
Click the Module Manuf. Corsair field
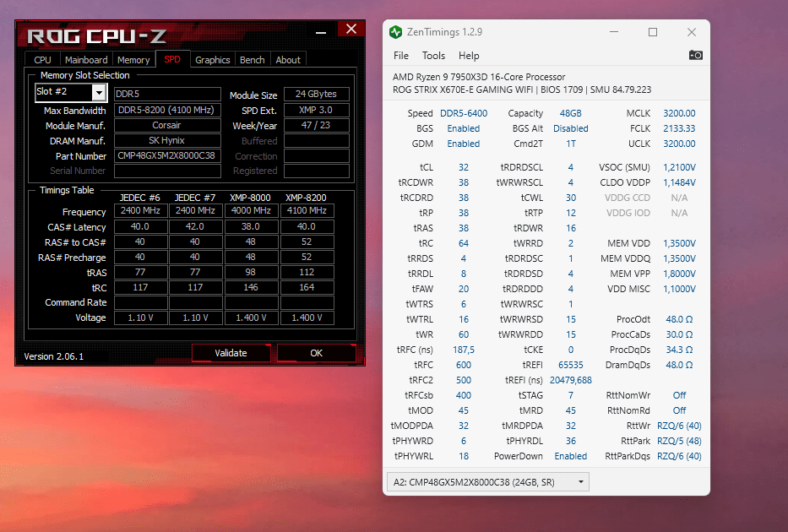tap(167, 125)
